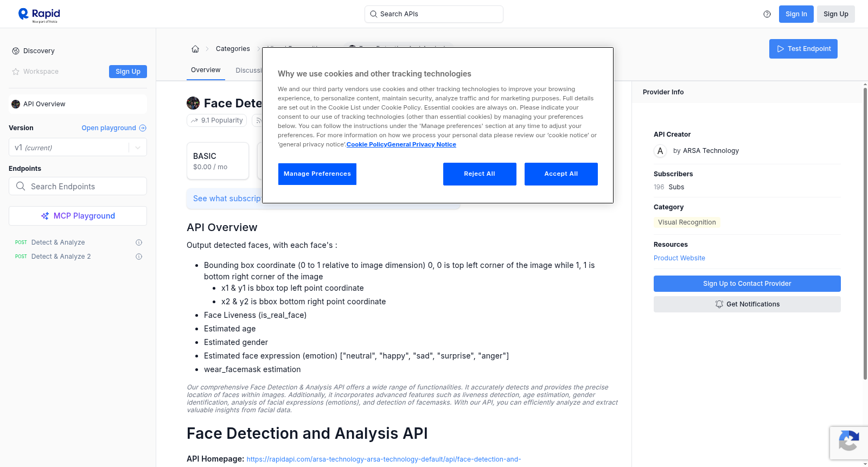Click the '196 Subs' subscriber count
Image resolution: width=868 pixels, height=467 pixels.
[669, 187]
